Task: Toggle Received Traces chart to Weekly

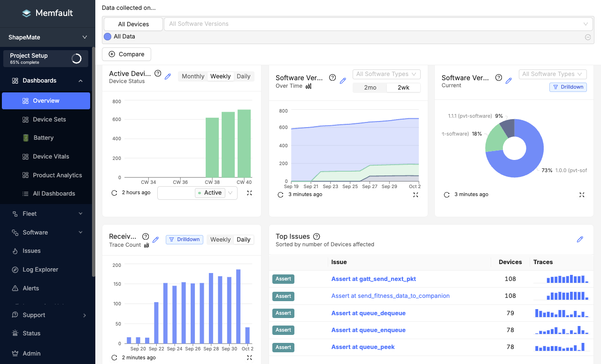Action: point(220,240)
